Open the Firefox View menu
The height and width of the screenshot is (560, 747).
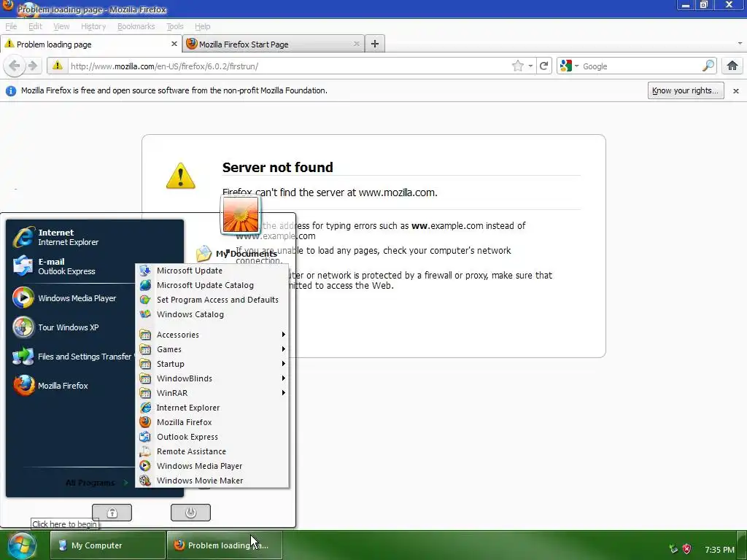tap(61, 27)
